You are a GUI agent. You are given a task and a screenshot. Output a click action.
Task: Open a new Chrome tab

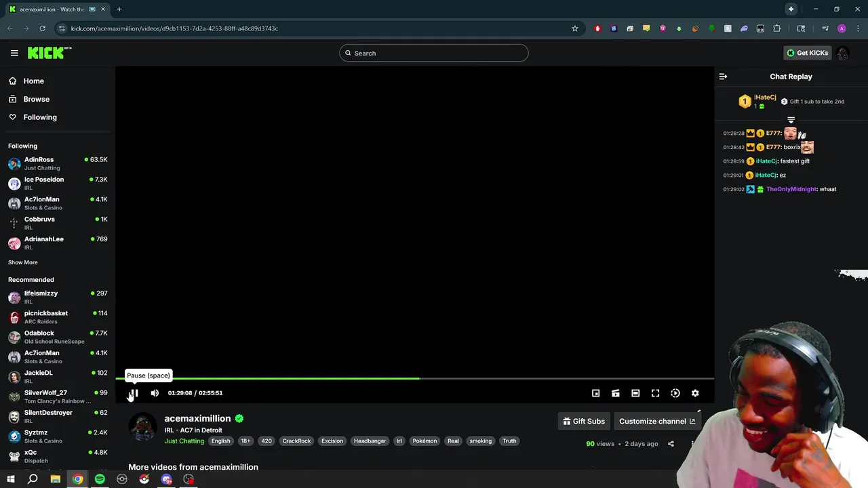119,9
